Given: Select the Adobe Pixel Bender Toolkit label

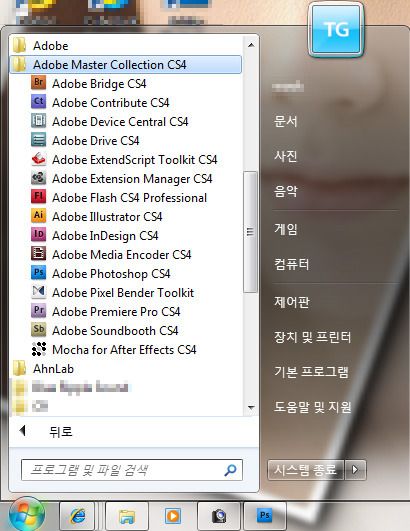Looking at the screenshot, I should tap(123, 293).
